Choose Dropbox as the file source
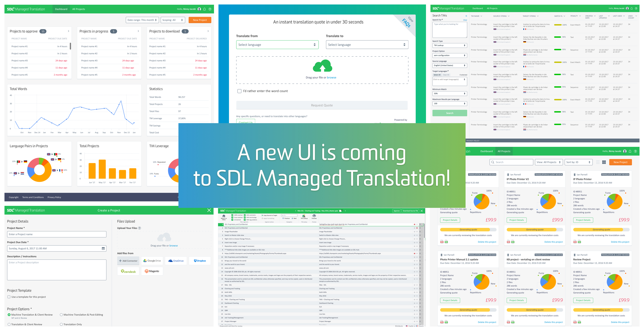 tap(200, 261)
